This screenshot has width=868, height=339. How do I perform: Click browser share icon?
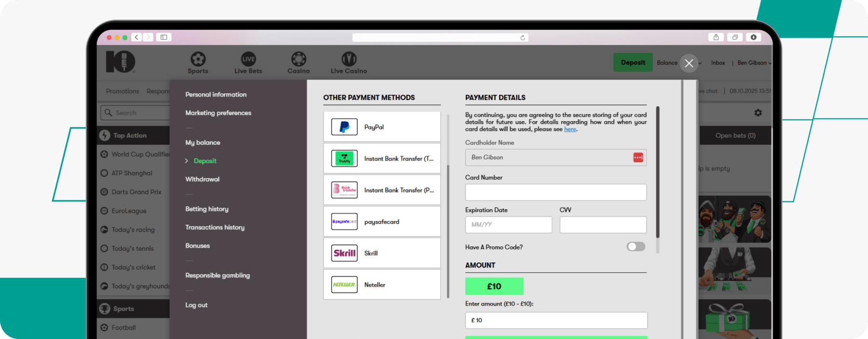[716, 37]
